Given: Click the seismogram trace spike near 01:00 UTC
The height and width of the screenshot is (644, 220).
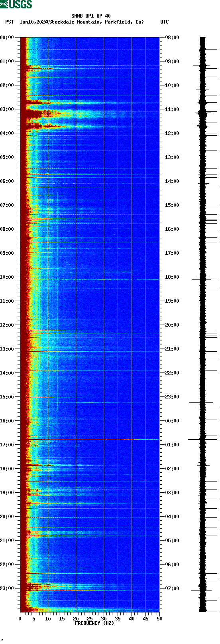Looking at the screenshot, I should [202, 440].
